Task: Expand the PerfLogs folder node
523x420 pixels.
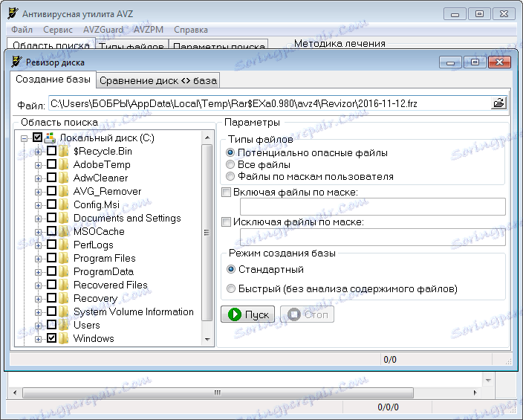Action: [x=38, y=245]
